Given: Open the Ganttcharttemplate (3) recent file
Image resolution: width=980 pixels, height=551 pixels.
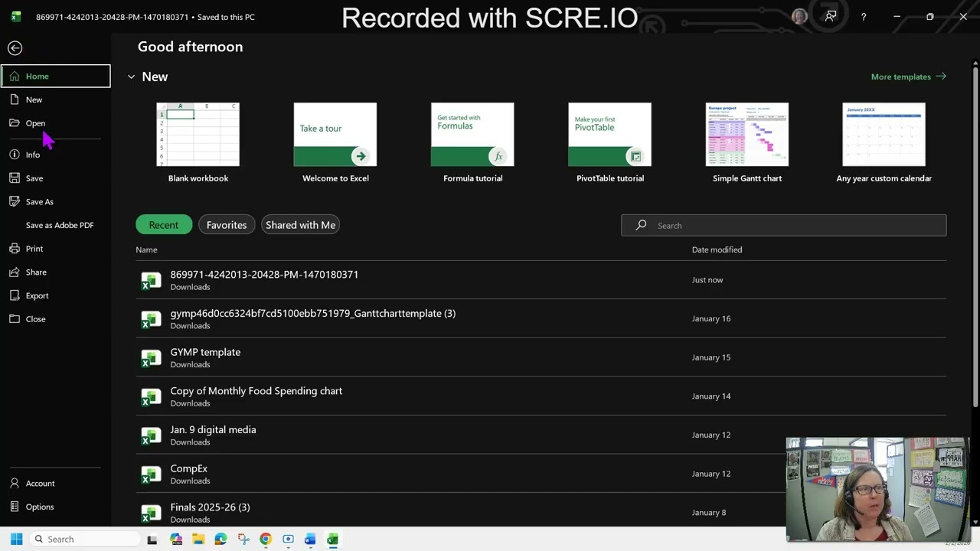Looking at the screenshot, I should coord(541,318).
